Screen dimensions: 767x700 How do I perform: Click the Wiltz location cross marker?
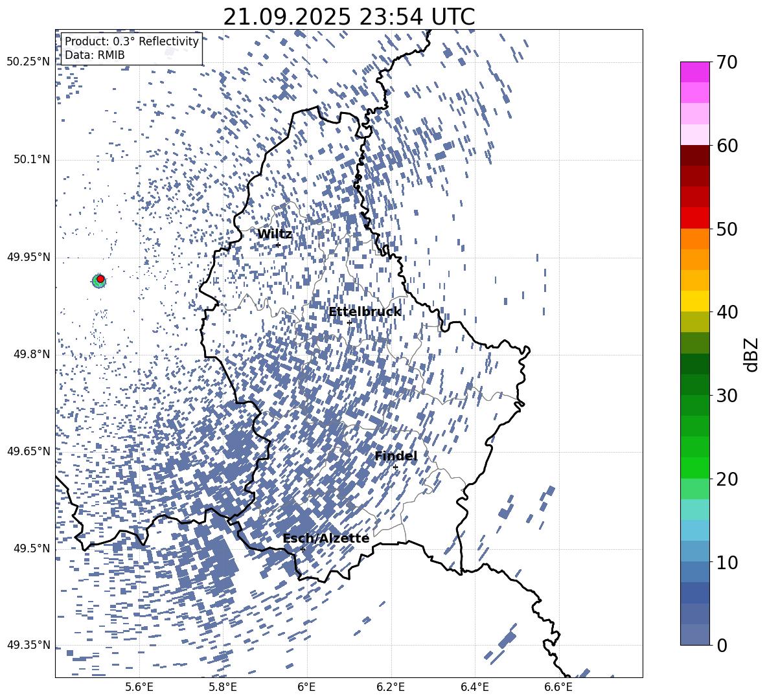278,245
